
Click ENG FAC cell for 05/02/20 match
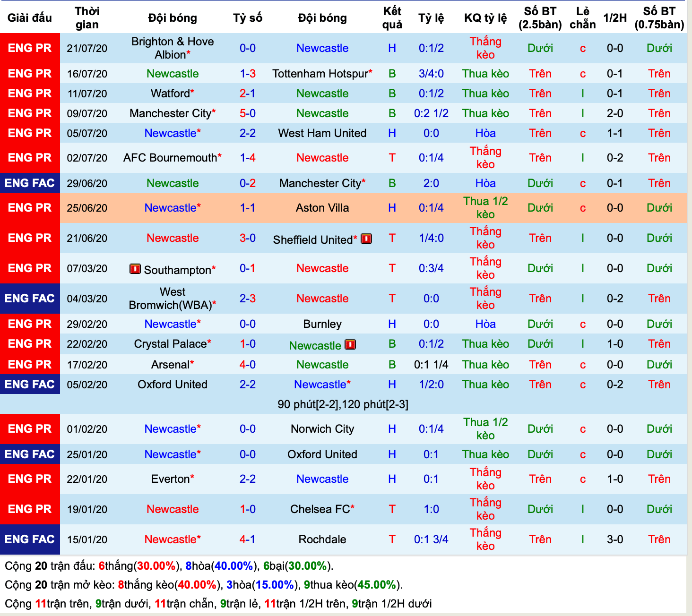point(30,385)
